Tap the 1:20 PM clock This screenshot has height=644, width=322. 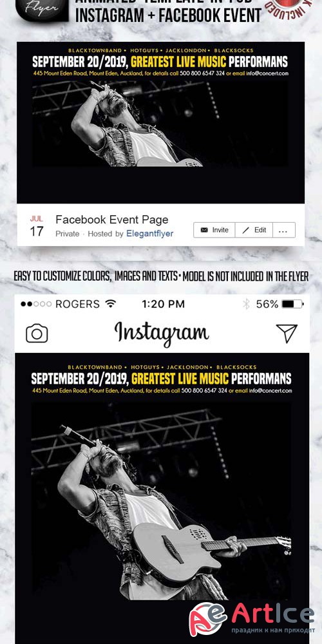(163, 304)
